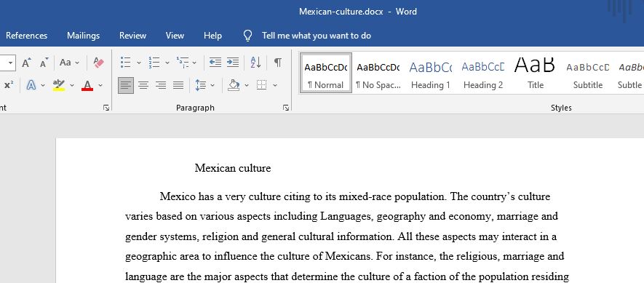Increase paragraph indent
The height and width of the screenshot is (283, 644).
232,63
